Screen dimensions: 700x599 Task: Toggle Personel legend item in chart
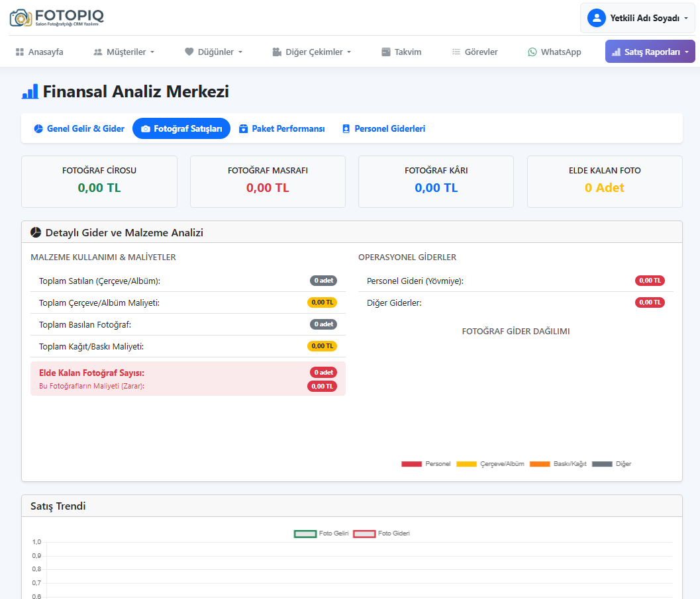(x=426, y=464)
